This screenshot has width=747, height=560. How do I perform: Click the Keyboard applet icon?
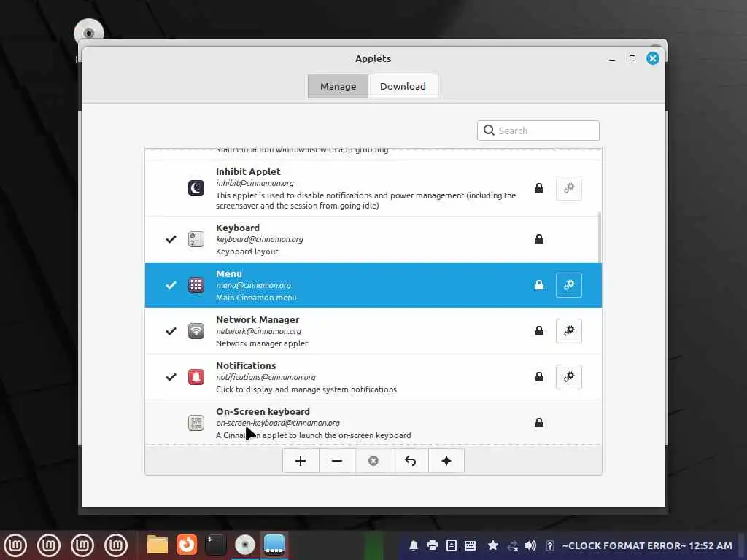(x=196, y=239)
